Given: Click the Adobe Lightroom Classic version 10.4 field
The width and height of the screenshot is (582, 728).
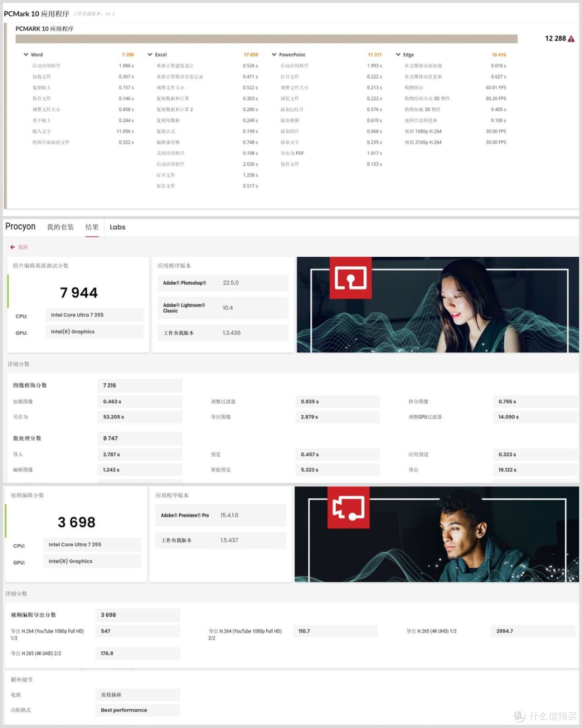Looking at the screenshot, I should pyautogui.click(x=223, y=308).
